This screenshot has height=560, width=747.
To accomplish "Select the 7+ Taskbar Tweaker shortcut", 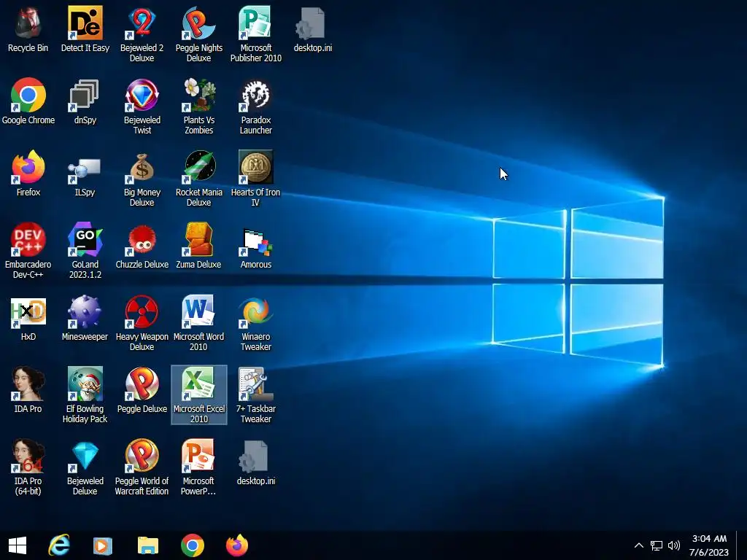I will (x=256, y=395).
